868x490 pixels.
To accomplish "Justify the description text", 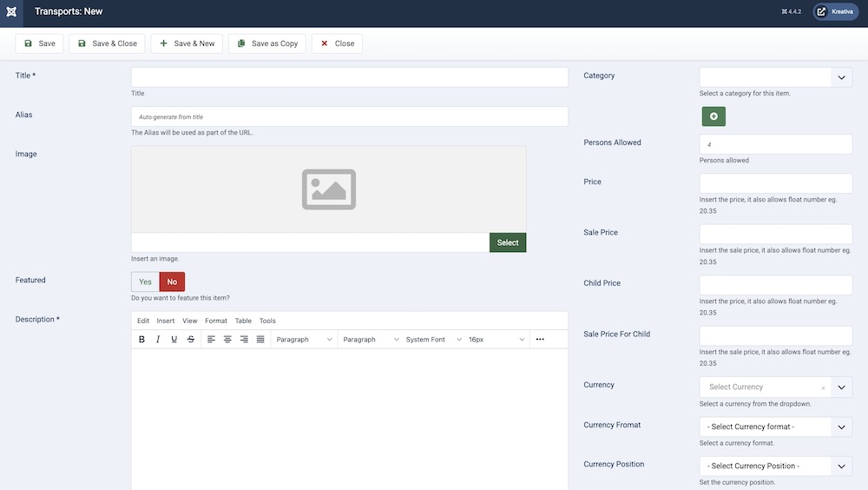I will [260, 340].
